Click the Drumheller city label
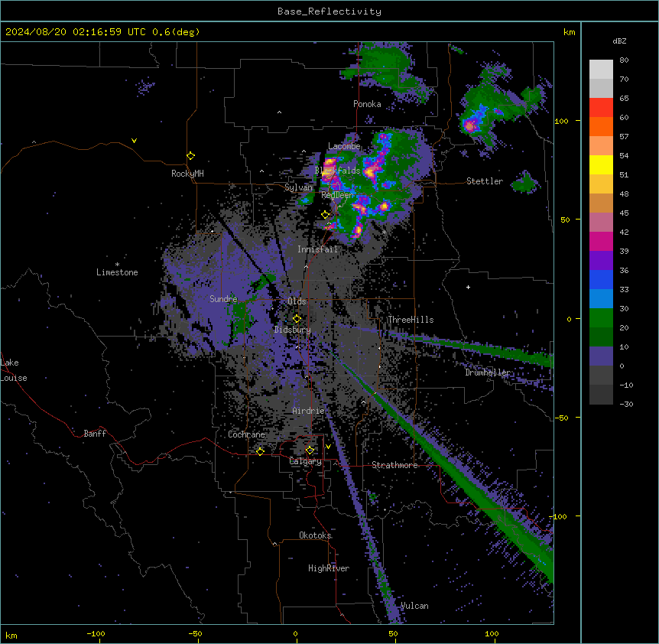This screenshot has width=659, height=644. point(488,372)
